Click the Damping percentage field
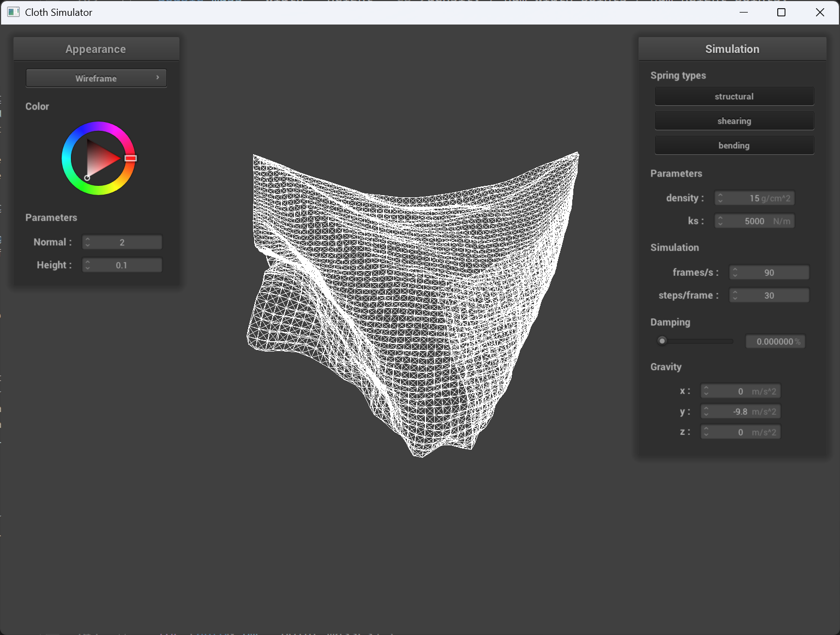 pyautogui.click(x=775, y=341)
